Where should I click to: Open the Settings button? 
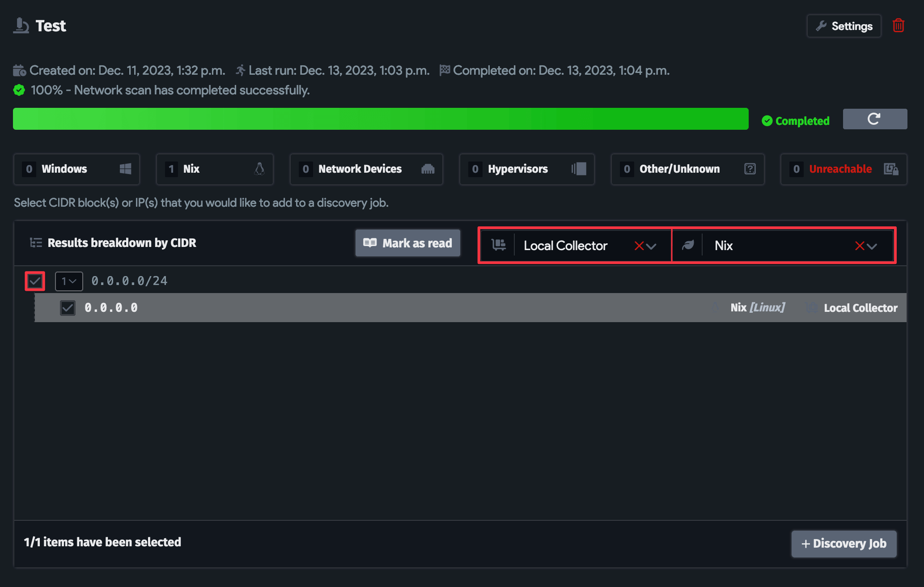[x=843, y=26]
